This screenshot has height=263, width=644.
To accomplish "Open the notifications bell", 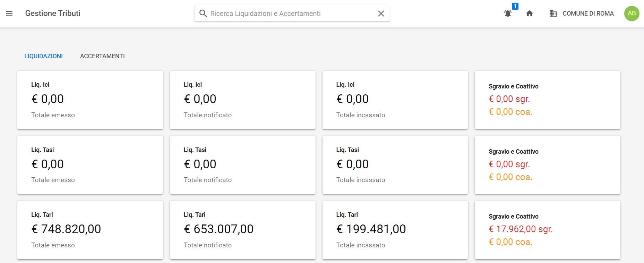I will tap(508, 14).
